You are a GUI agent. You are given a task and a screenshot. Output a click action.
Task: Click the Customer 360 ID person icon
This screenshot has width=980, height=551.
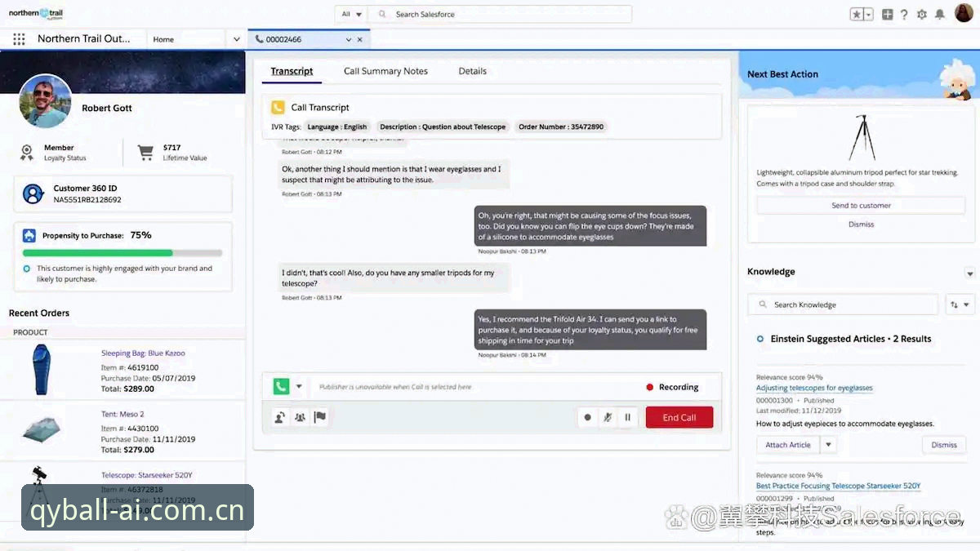coord(33,193)
